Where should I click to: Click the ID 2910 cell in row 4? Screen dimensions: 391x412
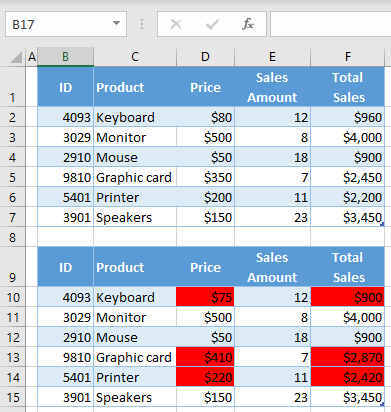[65, 157]
